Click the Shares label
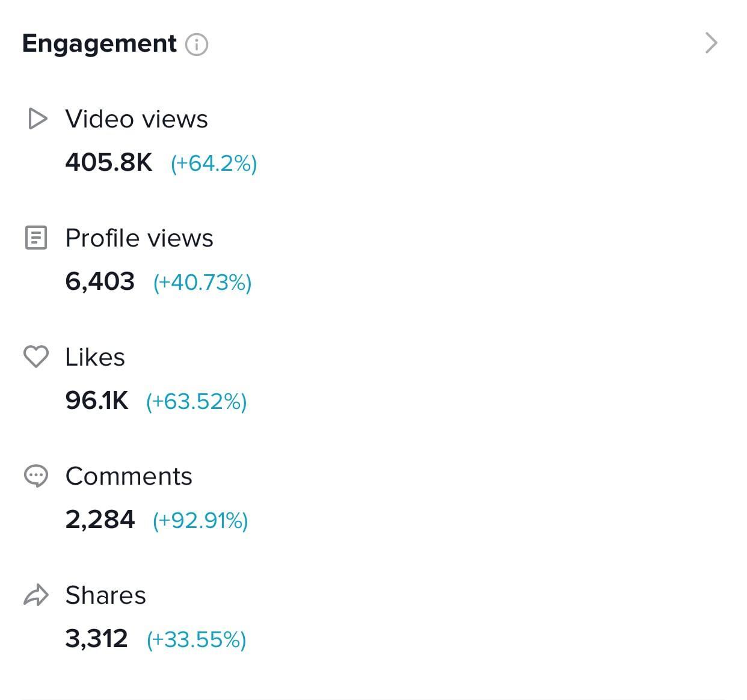This screenshot has width=747, height=700. pos(106,595)
